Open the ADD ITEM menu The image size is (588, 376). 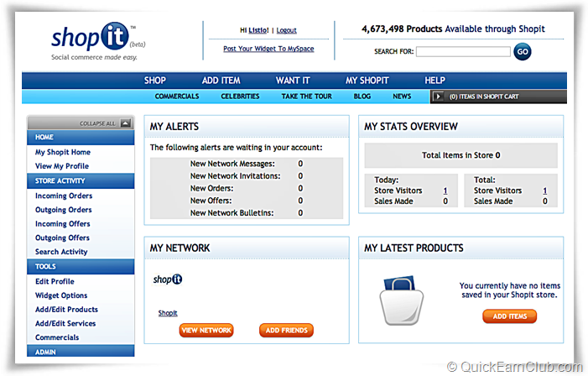click(x=221, y=81)
